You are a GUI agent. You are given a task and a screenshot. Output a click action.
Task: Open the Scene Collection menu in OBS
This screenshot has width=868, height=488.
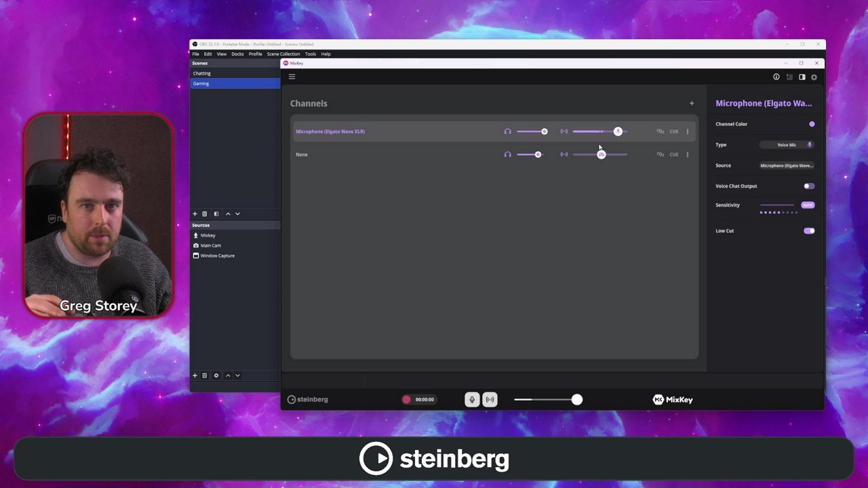point(283,54)
